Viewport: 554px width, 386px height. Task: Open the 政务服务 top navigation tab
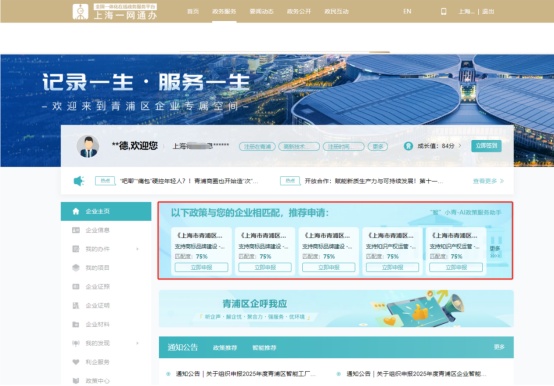pos(224,11)
